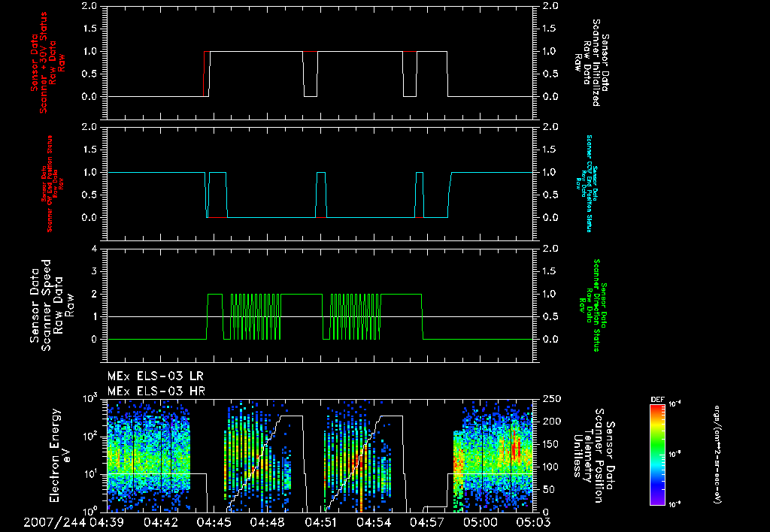Click the DEF spectrogram color bar
The image size is (770, 532).
[657, 455]
